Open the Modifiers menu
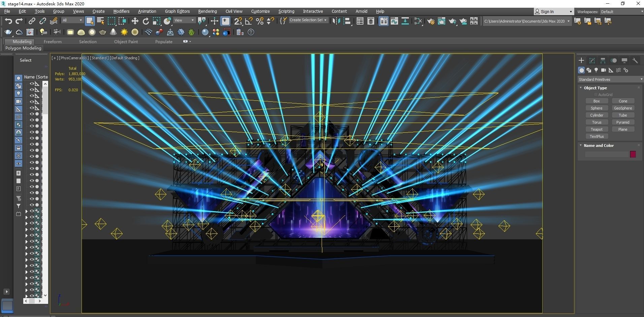This screenshot has width=644, height=317. [x=121, y=11]
